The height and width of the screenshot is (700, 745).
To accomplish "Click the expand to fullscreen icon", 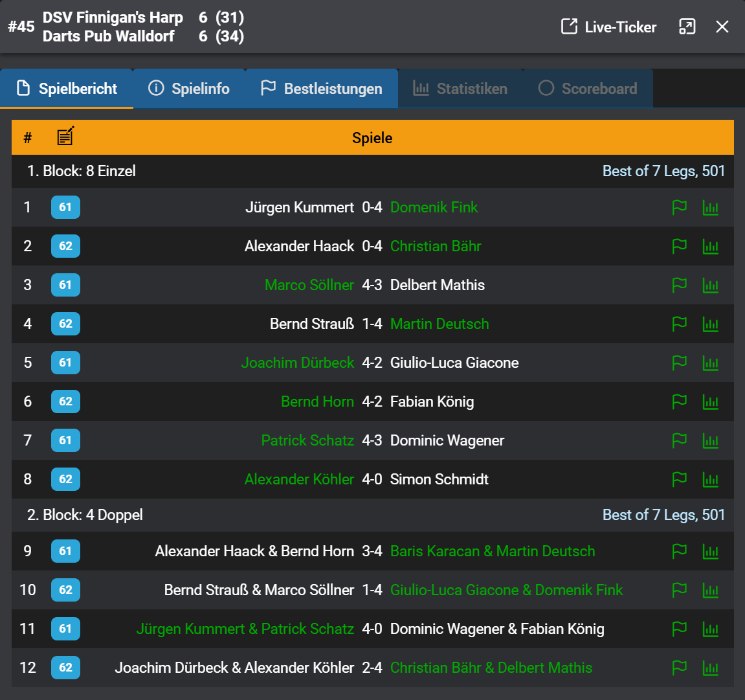I will 687,27.
